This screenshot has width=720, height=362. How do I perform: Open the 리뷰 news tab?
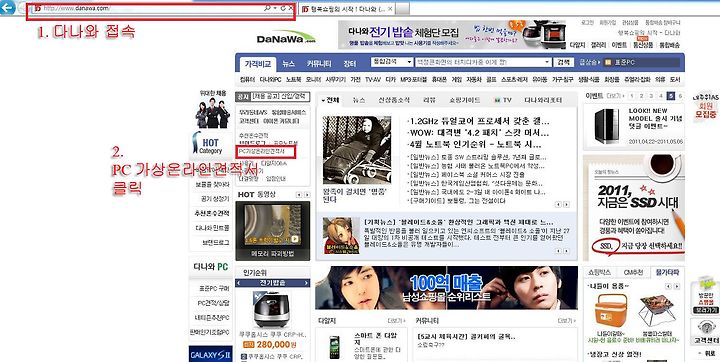pyautogui.click(x=428, y=100)
